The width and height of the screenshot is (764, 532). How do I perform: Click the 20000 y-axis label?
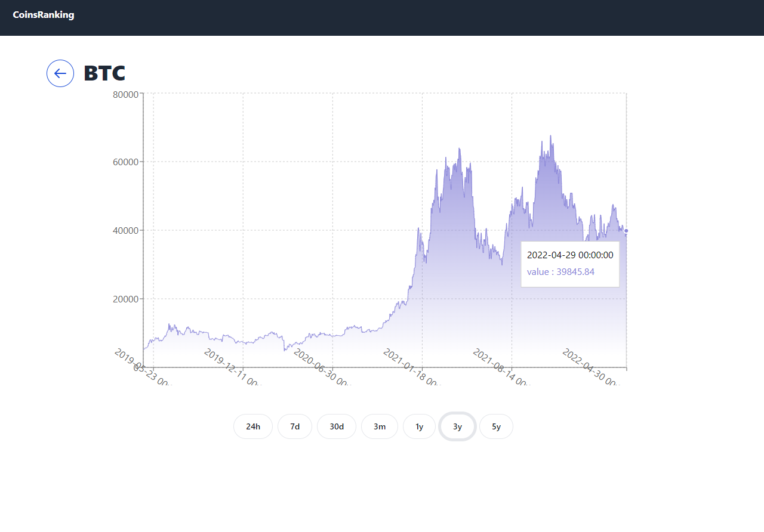point(126,299)
